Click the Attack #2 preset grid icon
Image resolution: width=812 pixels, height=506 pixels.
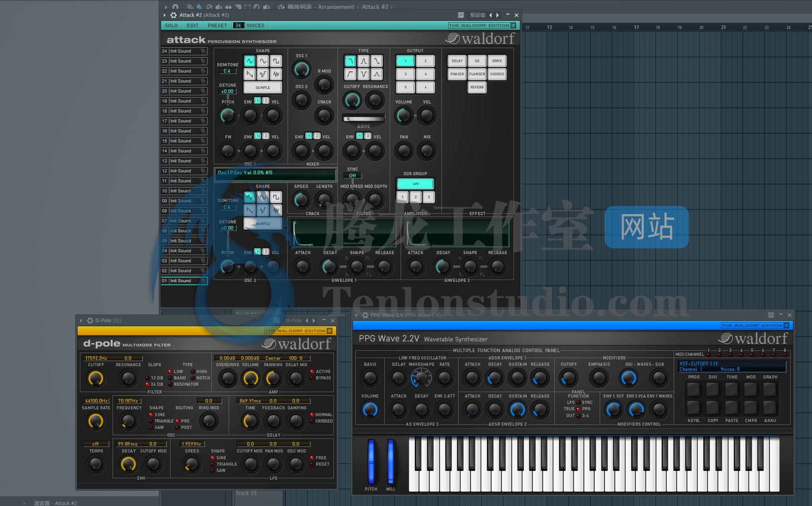[x=461, y=15]
